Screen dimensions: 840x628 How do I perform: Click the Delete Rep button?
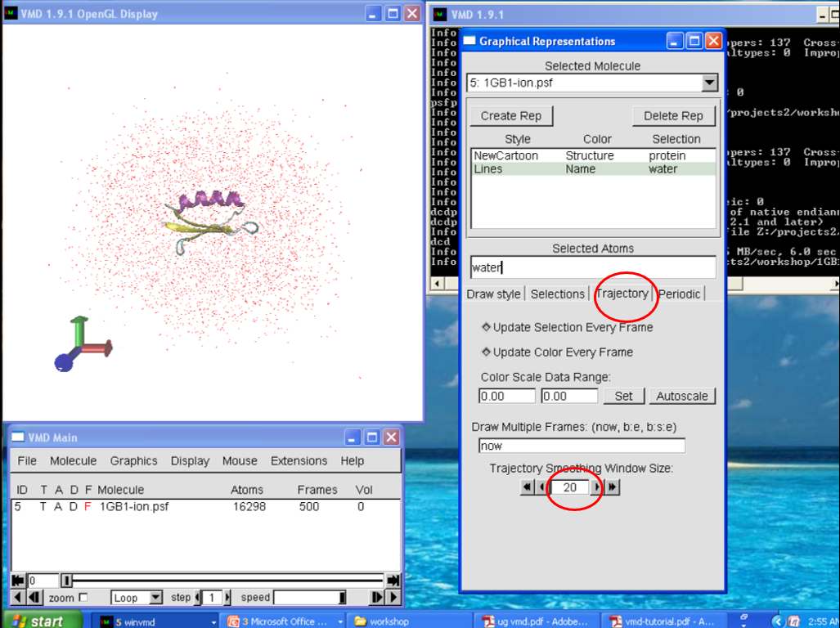673,116
